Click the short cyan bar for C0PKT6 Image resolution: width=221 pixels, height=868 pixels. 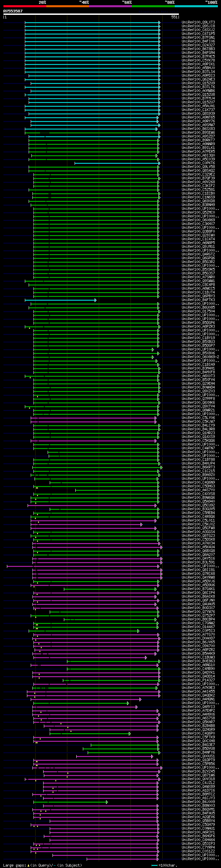(117, 163)
